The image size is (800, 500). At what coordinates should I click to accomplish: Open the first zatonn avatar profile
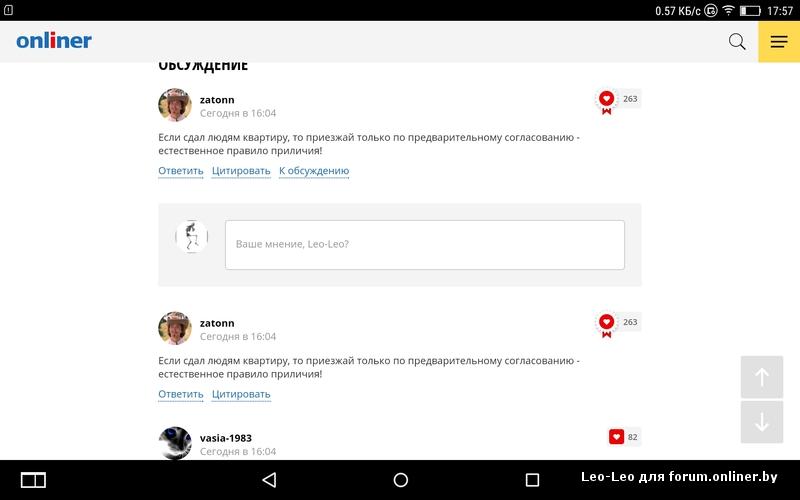click(x=175, y=105)
